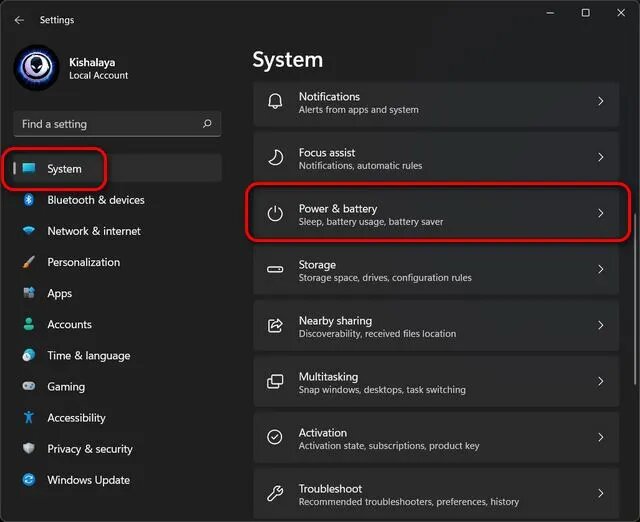Open Personalization settings
The height and width of the screenshot is (522, 640).
(x=118, y=262)
